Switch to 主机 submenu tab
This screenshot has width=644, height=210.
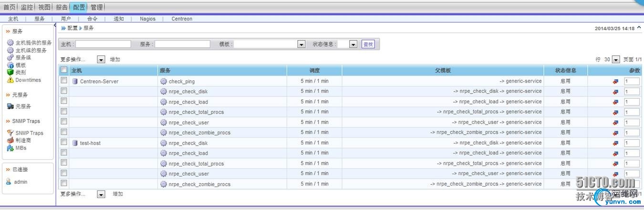[13, 19]
